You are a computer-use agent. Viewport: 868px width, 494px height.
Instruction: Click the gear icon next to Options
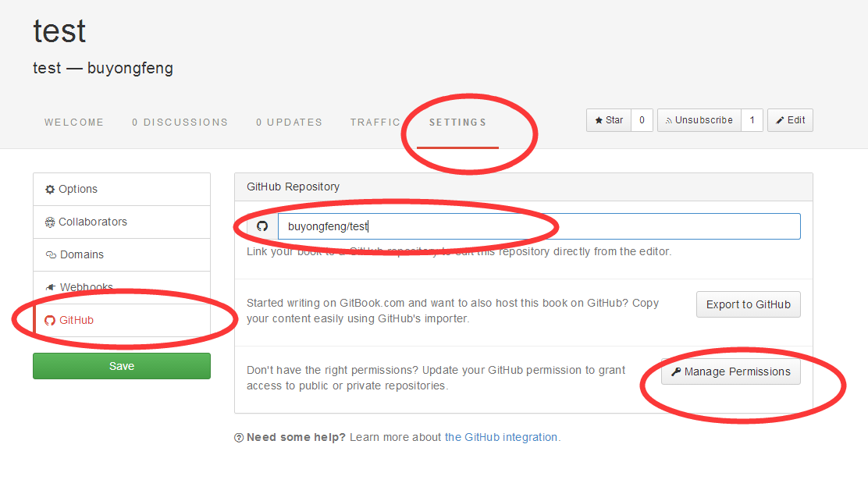(51, 189)
